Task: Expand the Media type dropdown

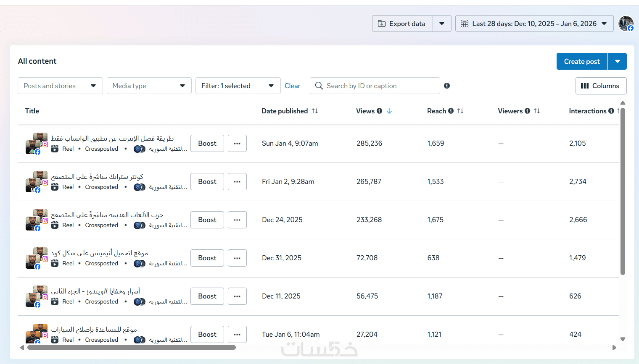Action: (149, 86)
